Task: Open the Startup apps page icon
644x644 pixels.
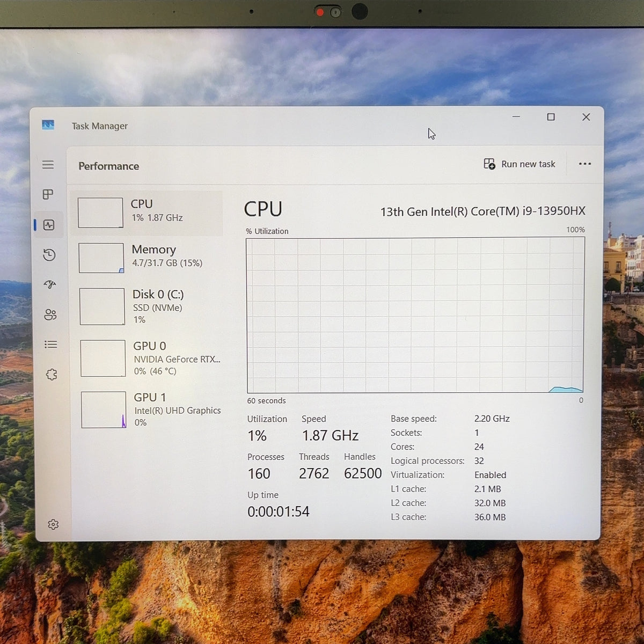Action: point(50,284)
